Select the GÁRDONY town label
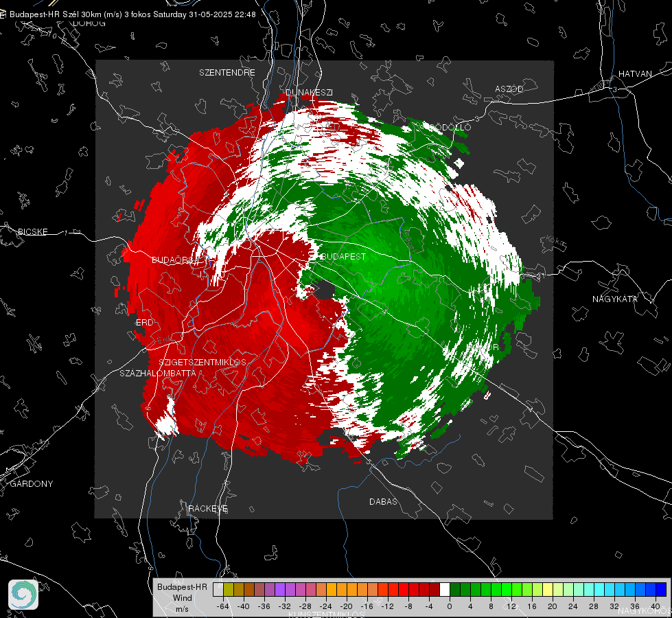This screenshot has height=618, width=672. [32, 484]
